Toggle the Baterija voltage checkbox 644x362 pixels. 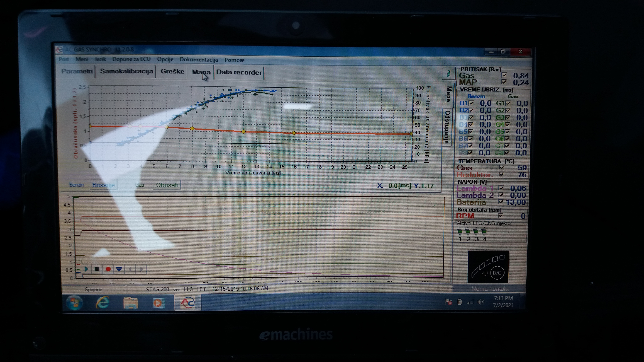tap(500, 202)
